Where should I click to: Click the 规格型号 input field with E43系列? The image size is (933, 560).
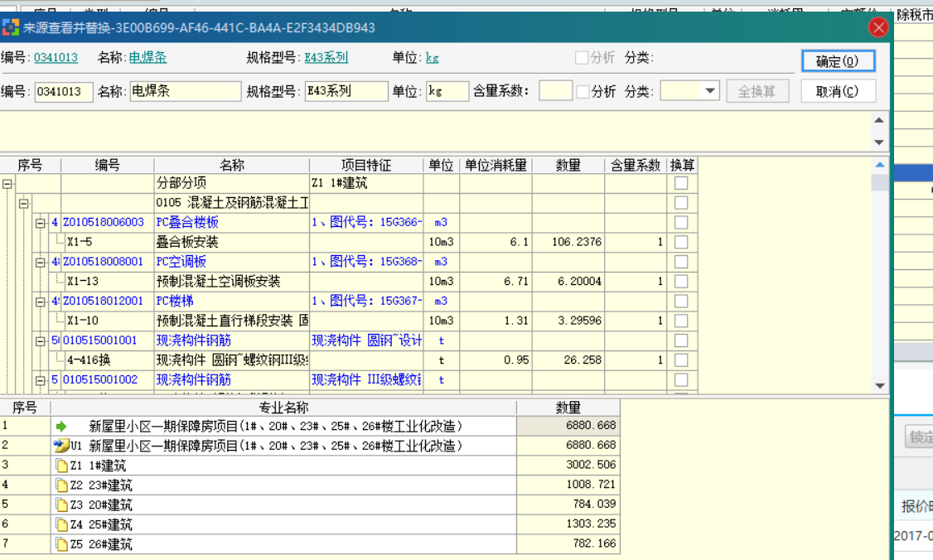click(x=346, y=92)
